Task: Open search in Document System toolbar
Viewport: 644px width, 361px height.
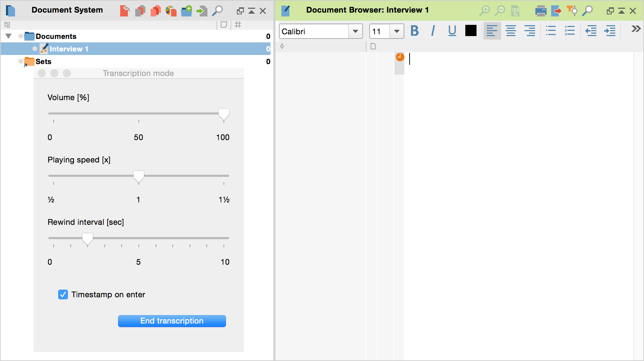Action: (217, 11)
